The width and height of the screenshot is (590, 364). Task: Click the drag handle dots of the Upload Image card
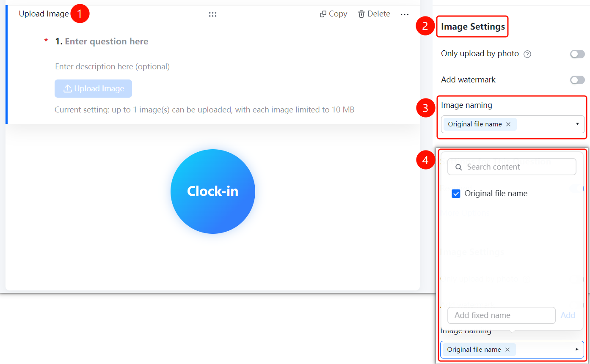tap(212, 14)
